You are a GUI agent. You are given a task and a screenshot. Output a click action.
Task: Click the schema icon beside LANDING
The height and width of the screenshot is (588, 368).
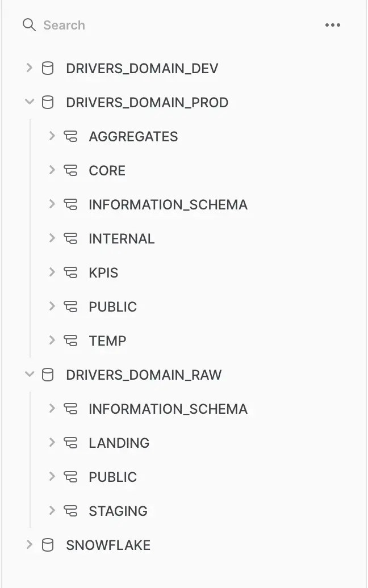pos(71,443)
